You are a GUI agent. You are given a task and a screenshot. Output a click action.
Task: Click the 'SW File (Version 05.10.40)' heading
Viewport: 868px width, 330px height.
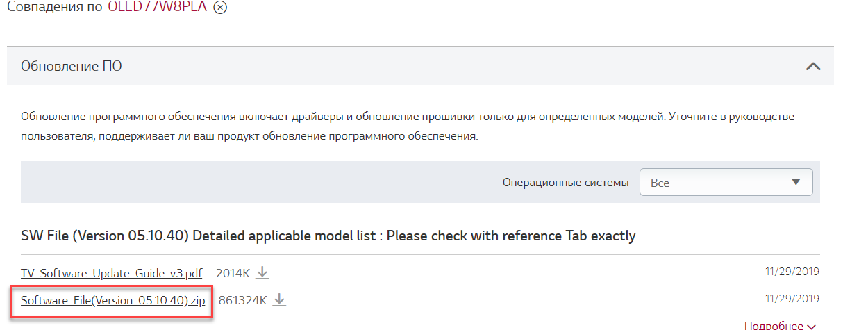coord(328,236)
